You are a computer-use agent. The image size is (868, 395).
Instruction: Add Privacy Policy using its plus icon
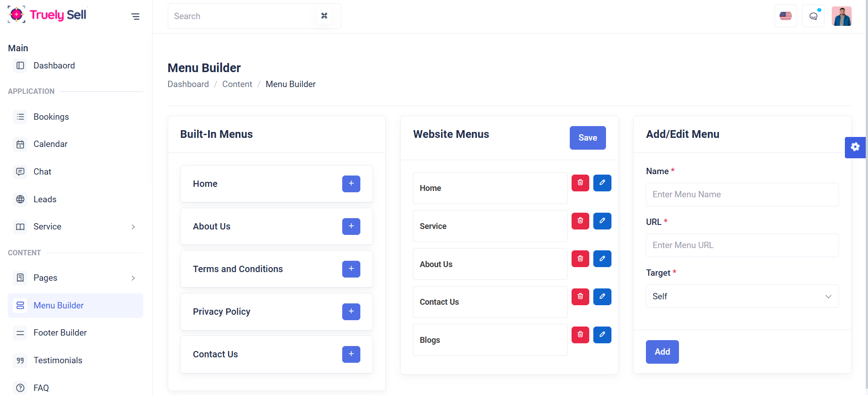click(351, 312)
